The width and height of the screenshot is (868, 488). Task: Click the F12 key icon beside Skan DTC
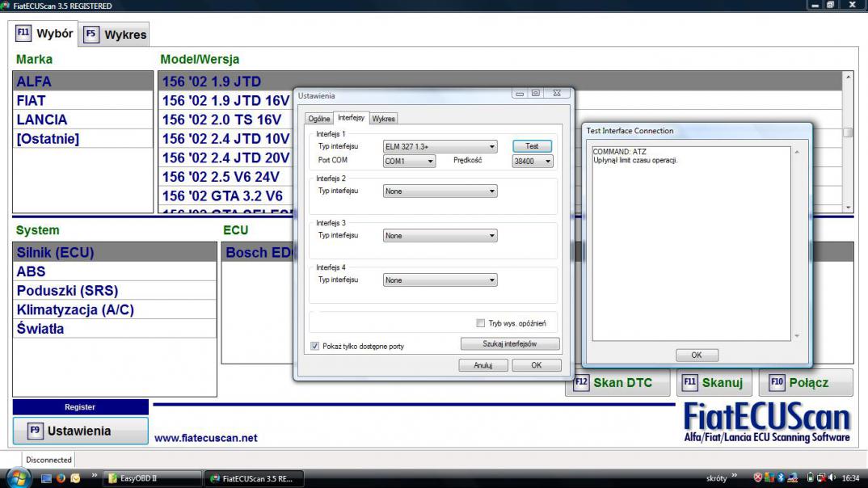pos(581,383)
